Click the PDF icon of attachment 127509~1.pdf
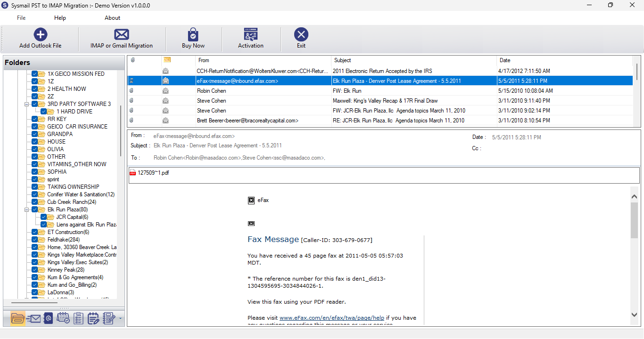 (133, 173)
